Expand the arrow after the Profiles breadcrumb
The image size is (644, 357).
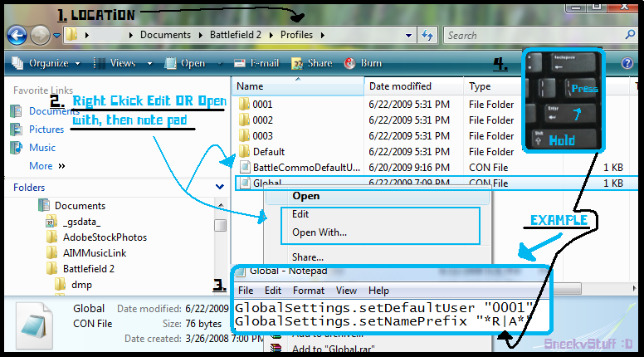pyautogui.click(x=323, y=36)
